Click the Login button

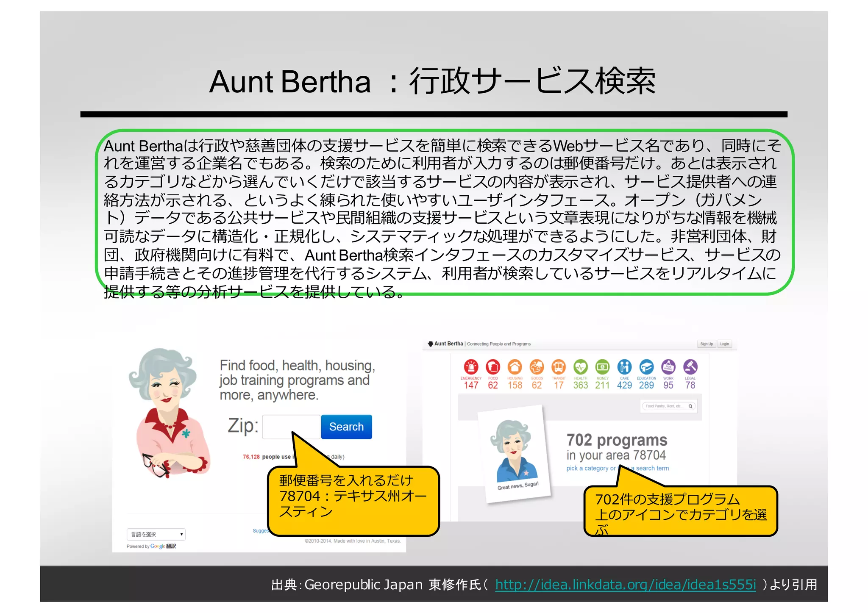(x=725, y=344)
